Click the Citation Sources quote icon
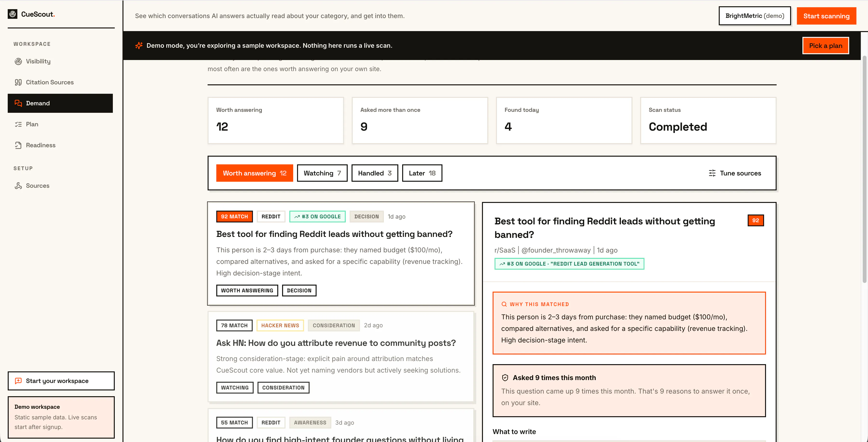 click(x=18, y=82)
